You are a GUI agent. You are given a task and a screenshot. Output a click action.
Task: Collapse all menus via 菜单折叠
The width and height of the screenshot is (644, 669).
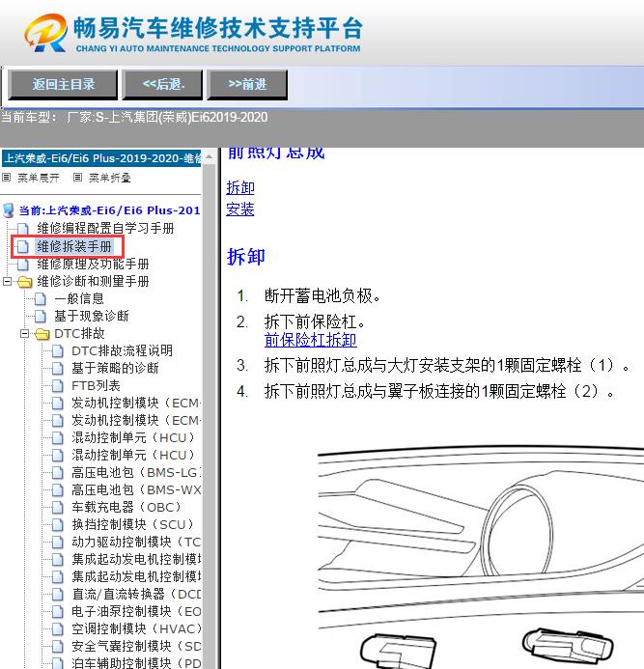[x=110, y=178]
